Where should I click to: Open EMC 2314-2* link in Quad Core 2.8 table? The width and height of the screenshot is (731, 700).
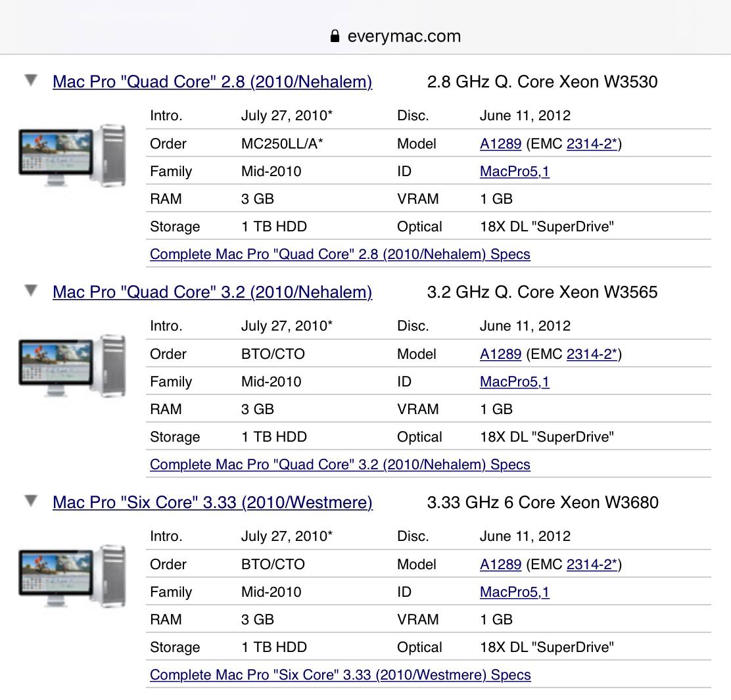pos(592,143)
